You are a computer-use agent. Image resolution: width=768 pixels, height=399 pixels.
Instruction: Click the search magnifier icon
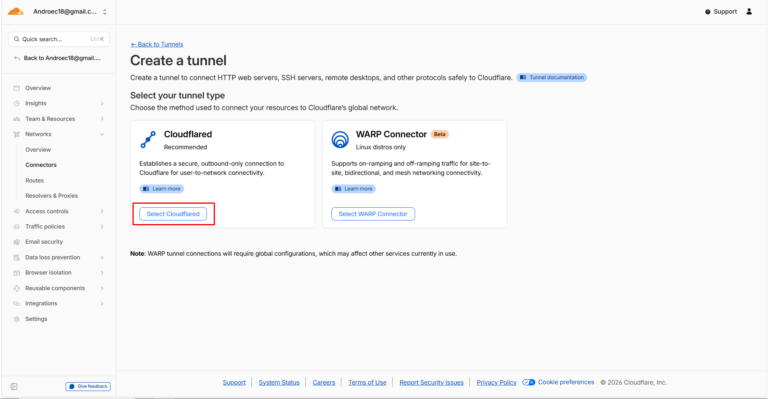click(x=17, y=39)
